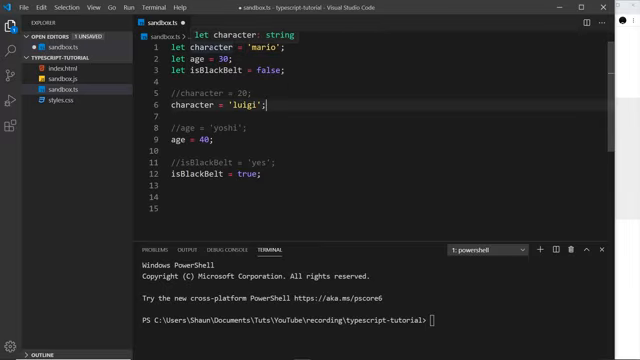Click the value 40 on line 9

point(204,140)
